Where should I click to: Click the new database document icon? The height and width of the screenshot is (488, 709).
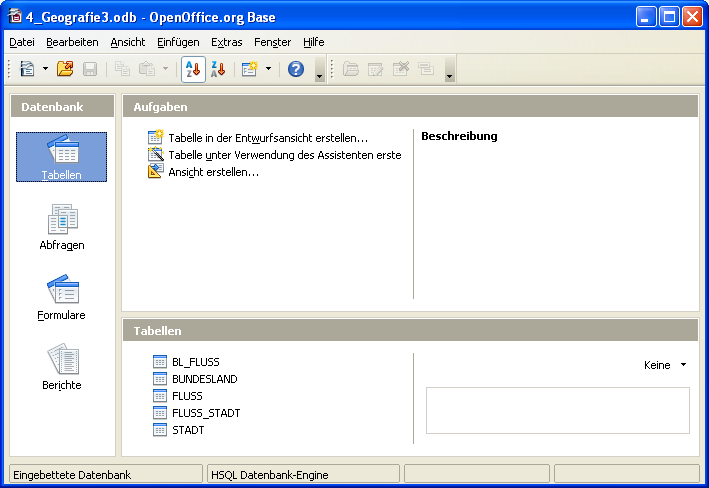point(27,69)
